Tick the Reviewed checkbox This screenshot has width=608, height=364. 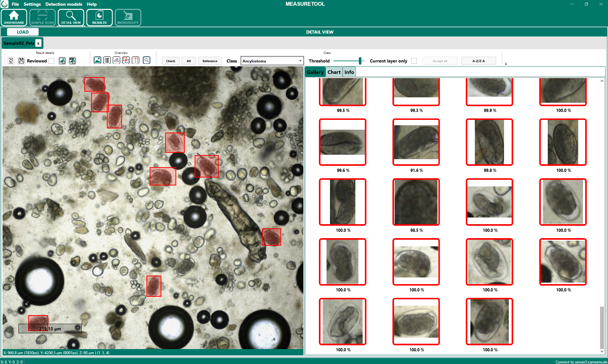coord(52,61)
